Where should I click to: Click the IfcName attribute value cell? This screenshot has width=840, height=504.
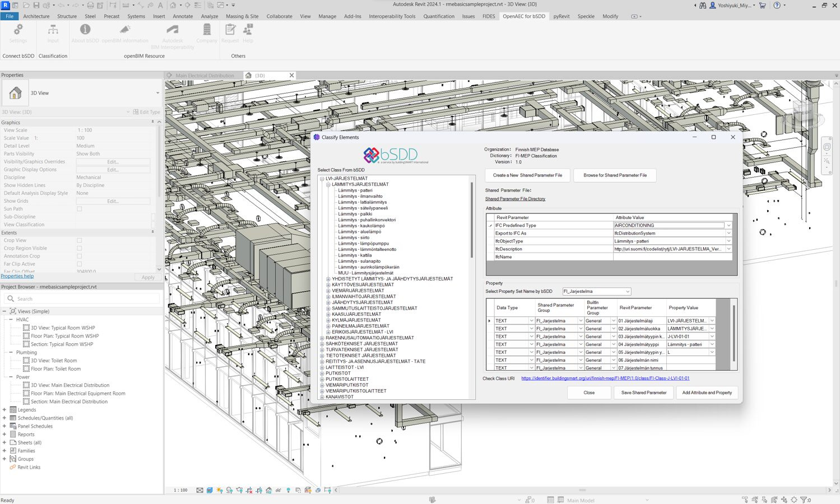click(672, 256)
